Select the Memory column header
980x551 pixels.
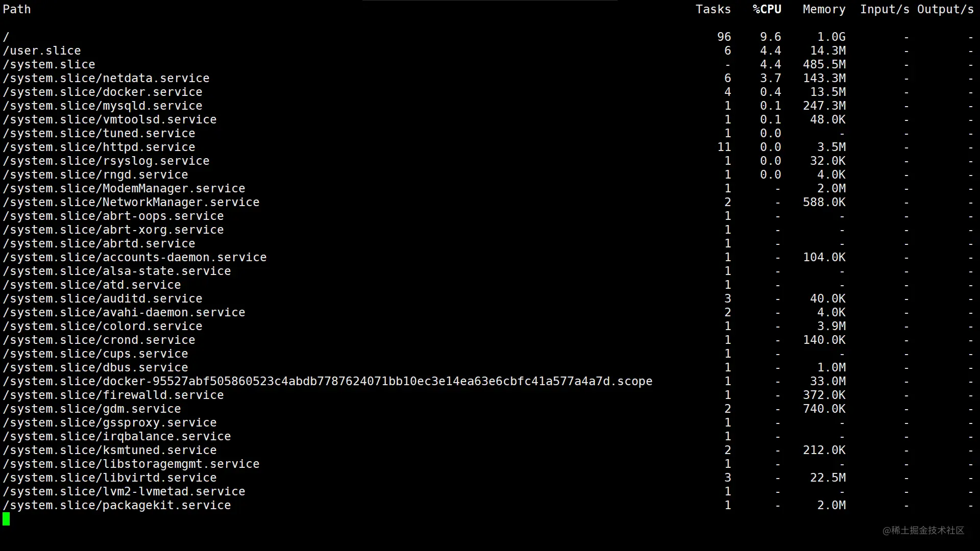824,10
